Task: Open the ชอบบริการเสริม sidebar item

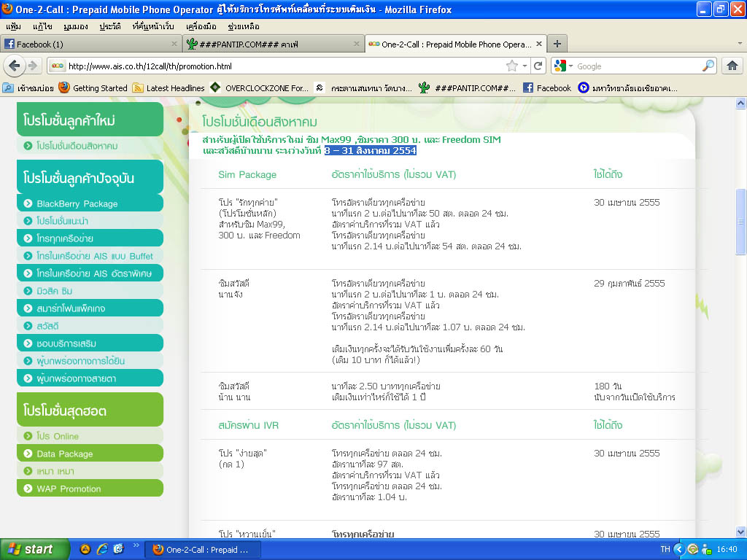Action: coord(90,343)
